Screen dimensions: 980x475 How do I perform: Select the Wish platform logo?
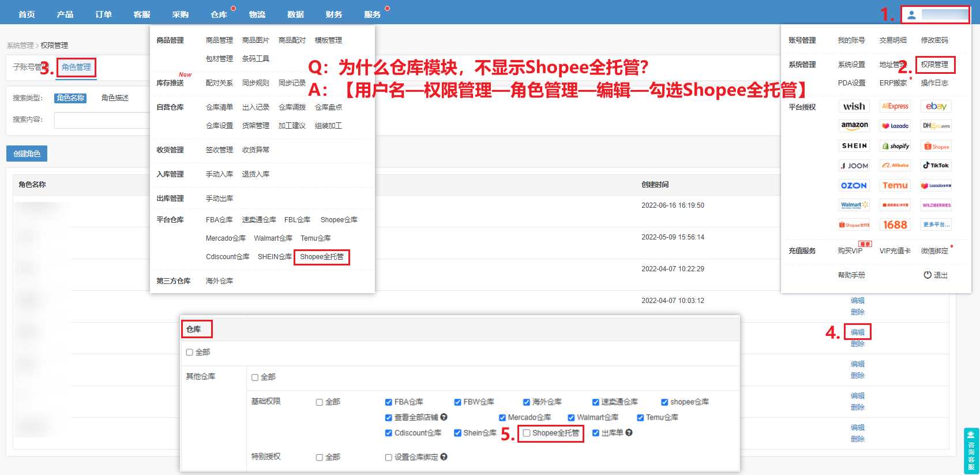tap(854, 106)
